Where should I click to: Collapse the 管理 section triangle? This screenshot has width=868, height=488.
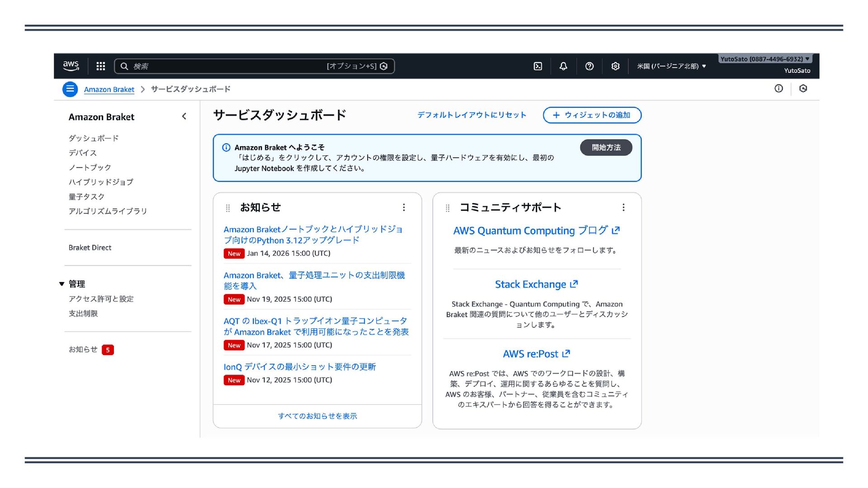(62, 284)
